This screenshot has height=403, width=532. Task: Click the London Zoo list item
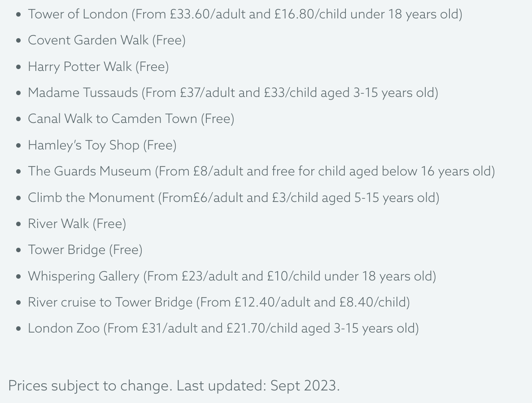click(223, 329)
